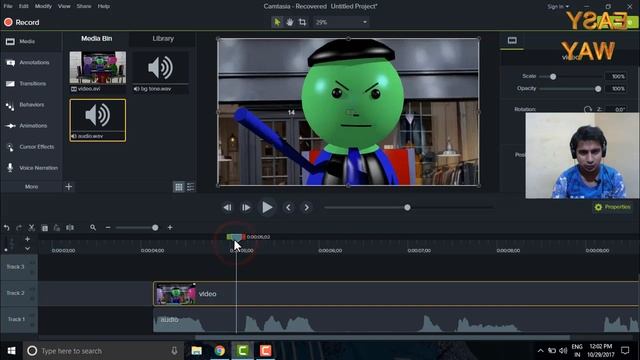This screenshot has height=360, width=640.
Task: Select the bg tone.wav audio item
Action: point(160,71)
